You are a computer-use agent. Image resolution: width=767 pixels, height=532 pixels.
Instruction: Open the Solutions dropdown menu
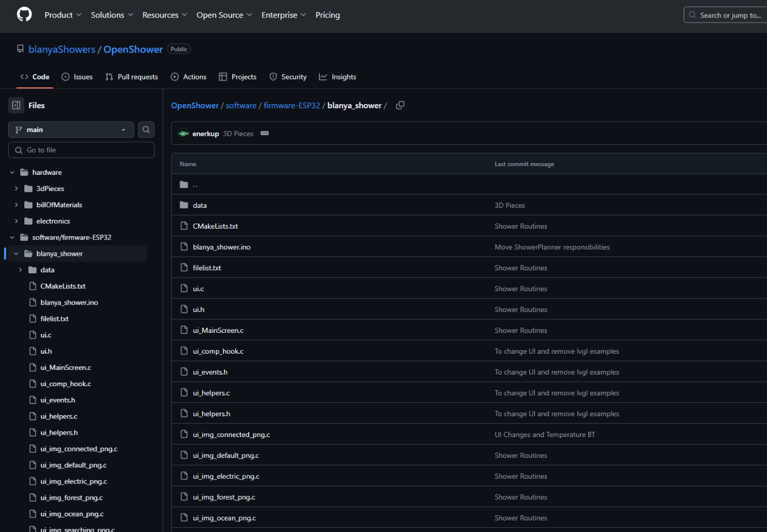[x=112, y=15]
